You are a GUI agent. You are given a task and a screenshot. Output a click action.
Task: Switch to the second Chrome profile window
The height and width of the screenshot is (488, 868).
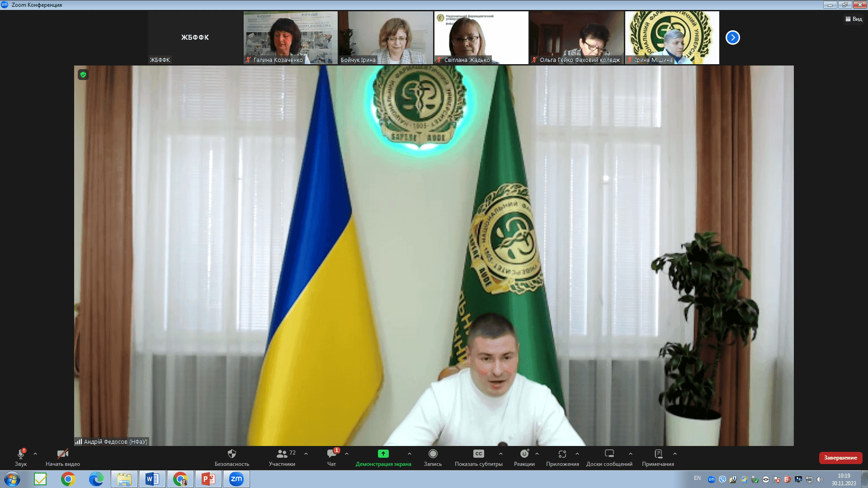coord(180,479)
